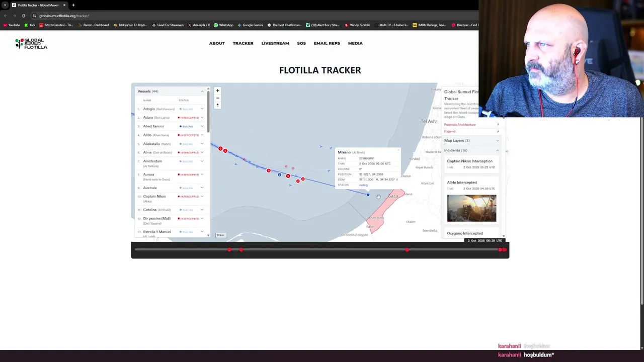
Task: Expand the Map Layers (3) section
Action: pos(471,141)
